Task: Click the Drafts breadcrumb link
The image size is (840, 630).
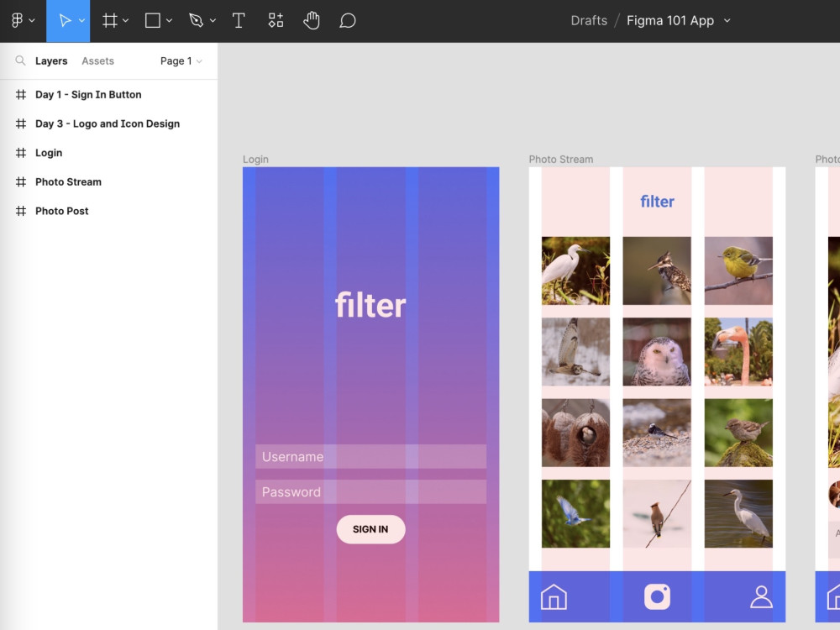Action: tap(589, 20)
